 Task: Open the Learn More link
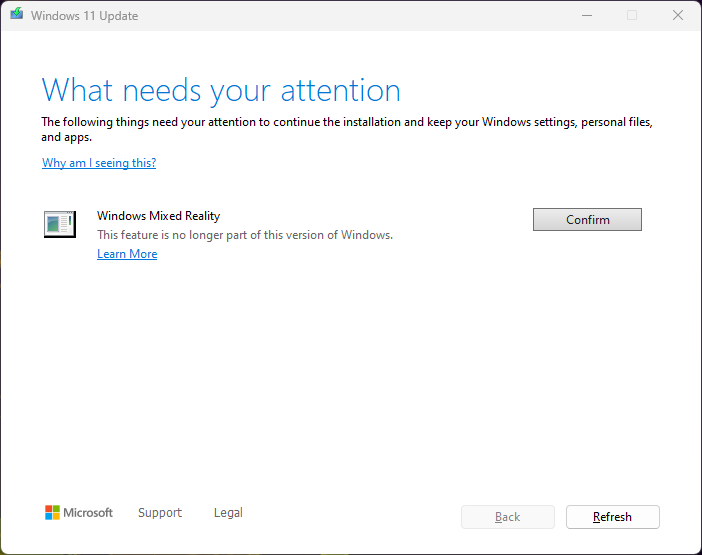tap(127, 254)
